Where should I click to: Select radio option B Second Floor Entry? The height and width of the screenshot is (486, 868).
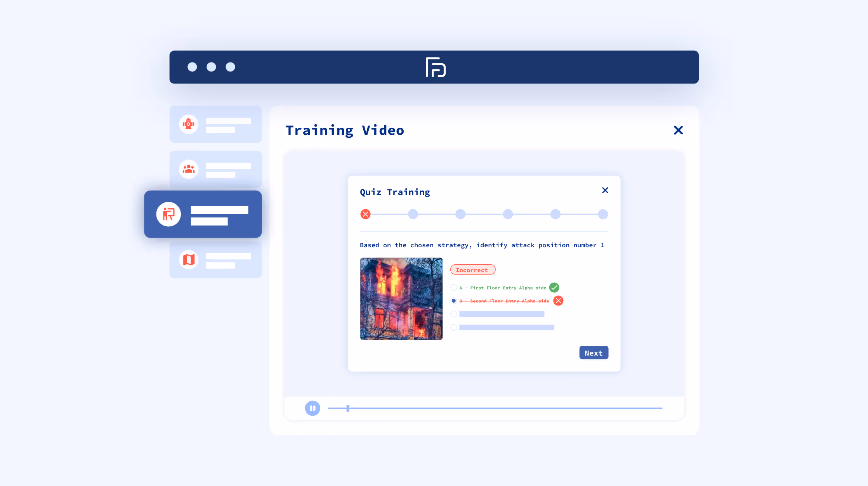click(453, 301)
